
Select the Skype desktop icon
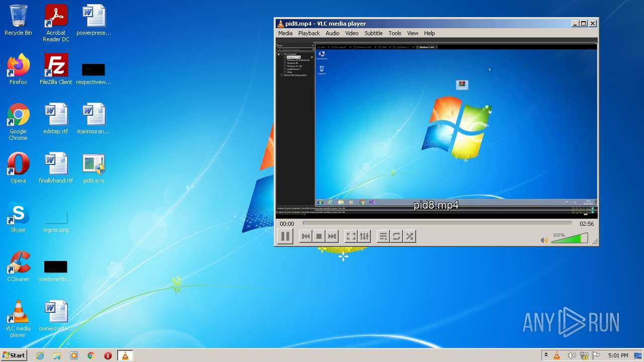(18, 217)
